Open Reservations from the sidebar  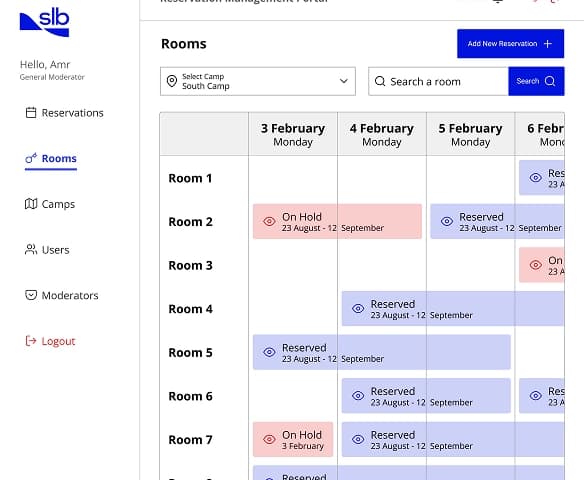coord(64,113)
